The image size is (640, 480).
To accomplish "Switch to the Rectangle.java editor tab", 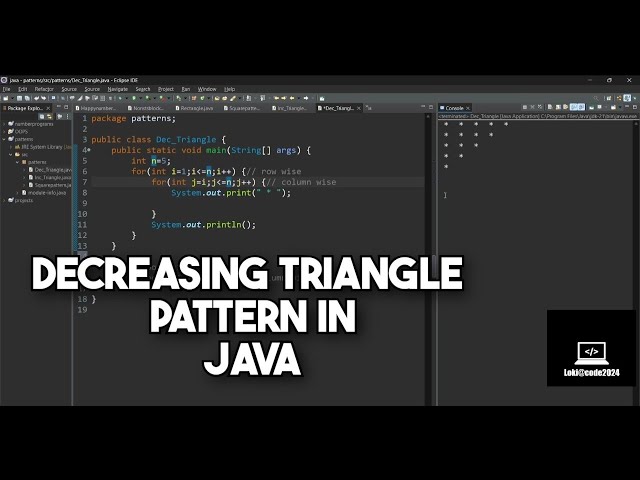I will coord(194,108).
